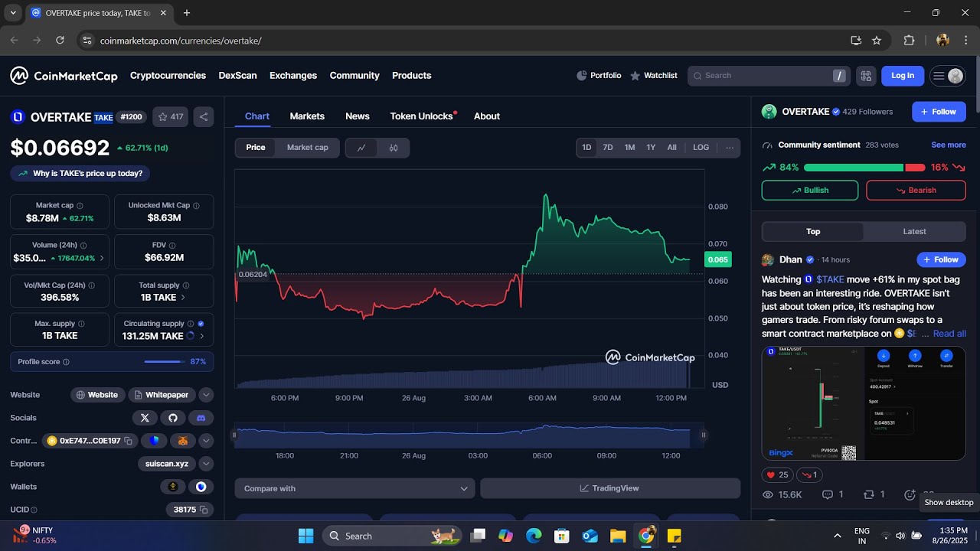Open chart more options ellipsis
Image resolution: width=980 pixels, height=551 pixels.
tap(730, 148)
